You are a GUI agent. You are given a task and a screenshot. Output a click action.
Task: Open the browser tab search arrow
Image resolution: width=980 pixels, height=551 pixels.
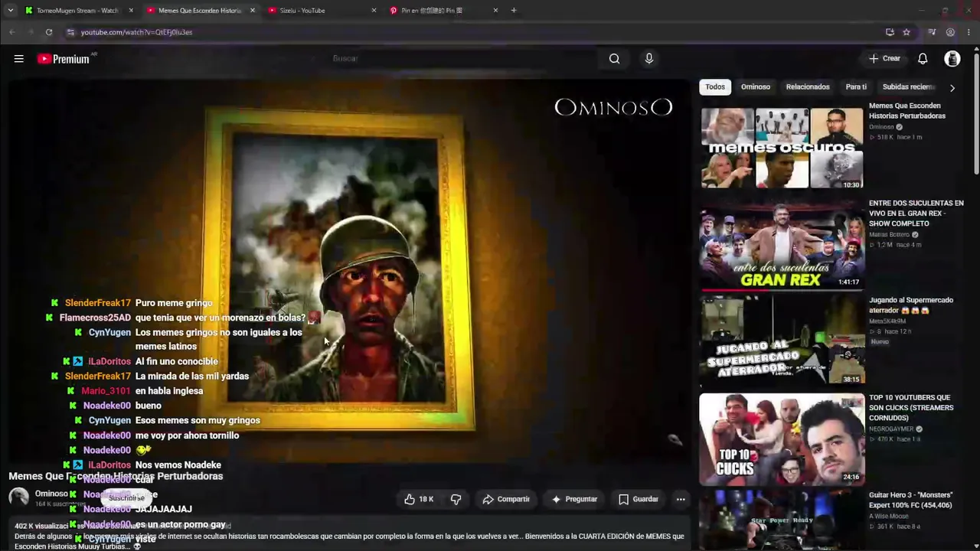click(x=10, y=11)
